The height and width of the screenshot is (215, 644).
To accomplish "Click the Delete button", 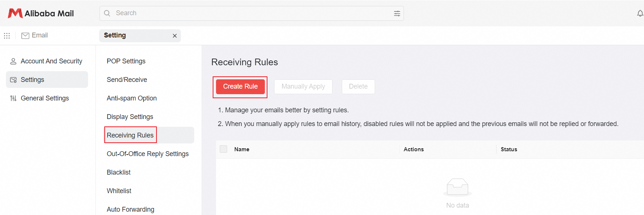I will (x=358, y=86).
